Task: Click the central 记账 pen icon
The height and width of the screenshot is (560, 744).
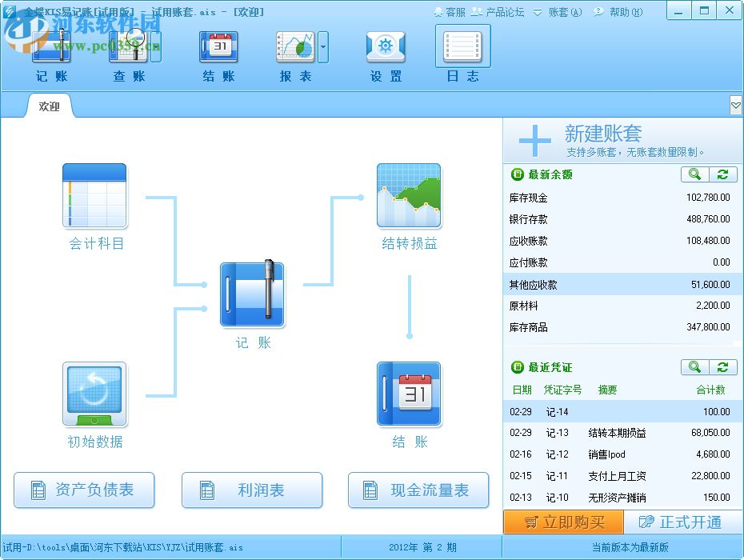Action: click(252, 294)
